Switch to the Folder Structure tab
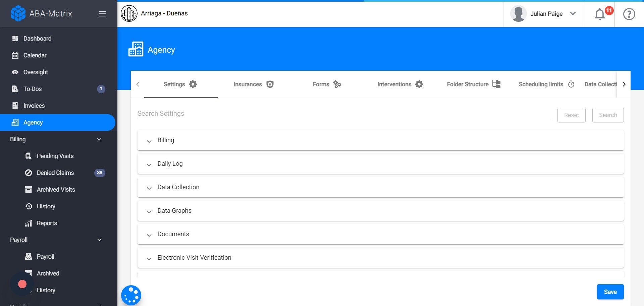The width and height of the screenshot is (644, 306). 474,84
